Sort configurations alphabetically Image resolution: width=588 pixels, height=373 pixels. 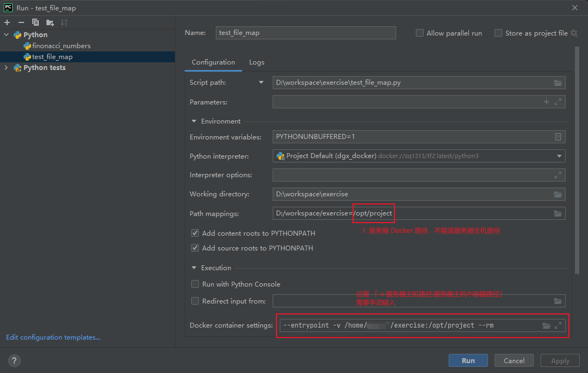coord(64,22)
